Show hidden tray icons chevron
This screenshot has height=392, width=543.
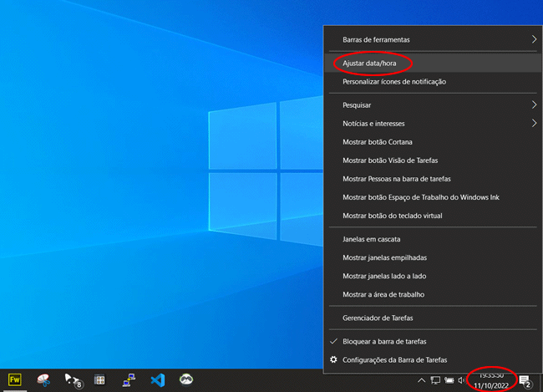click(x=422, y=380)
